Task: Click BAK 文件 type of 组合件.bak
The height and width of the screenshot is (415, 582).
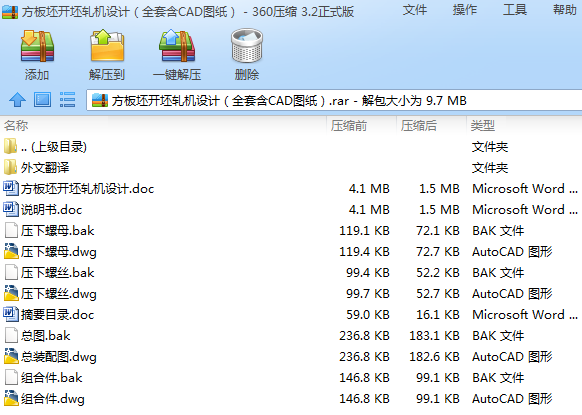Action: [498, 378]
